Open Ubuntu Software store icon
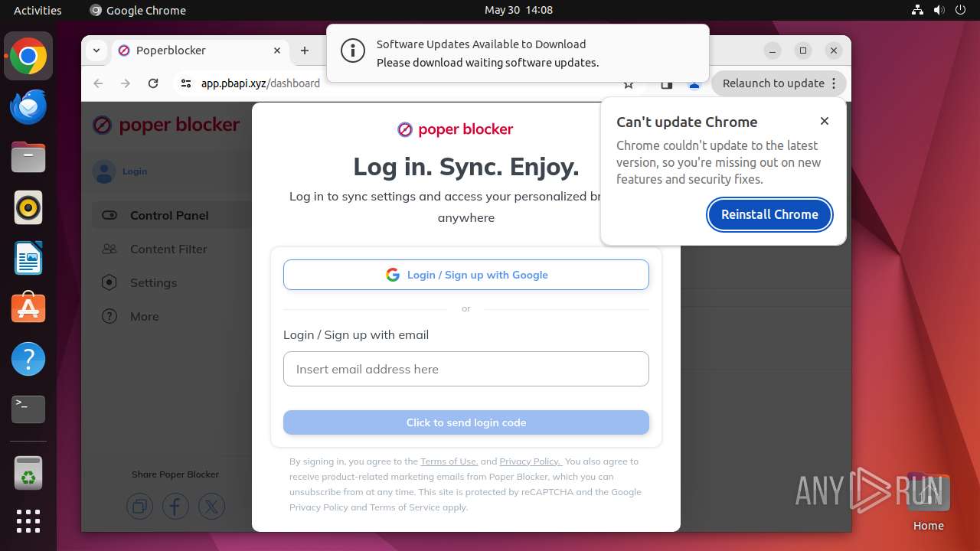 point(28,308)
